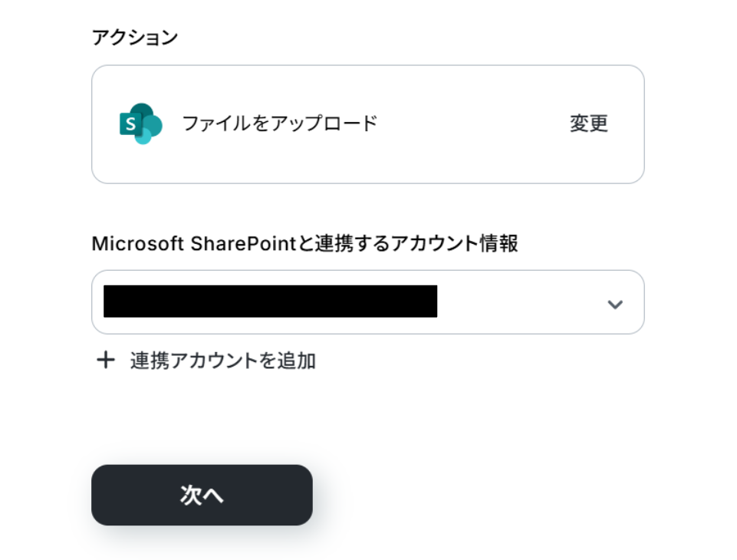Click the アクション section heading
Viewport: 737px width, 560px height.
pos(134,36)
